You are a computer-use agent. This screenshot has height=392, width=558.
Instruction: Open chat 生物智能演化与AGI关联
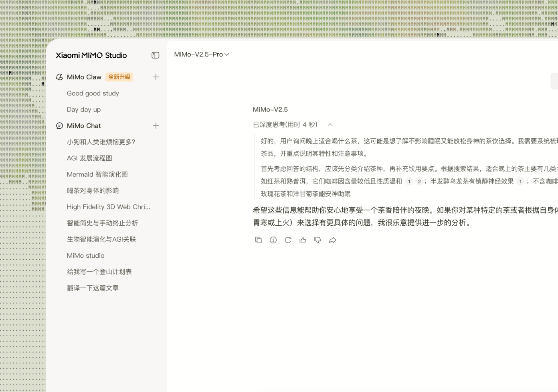(101, 239)
